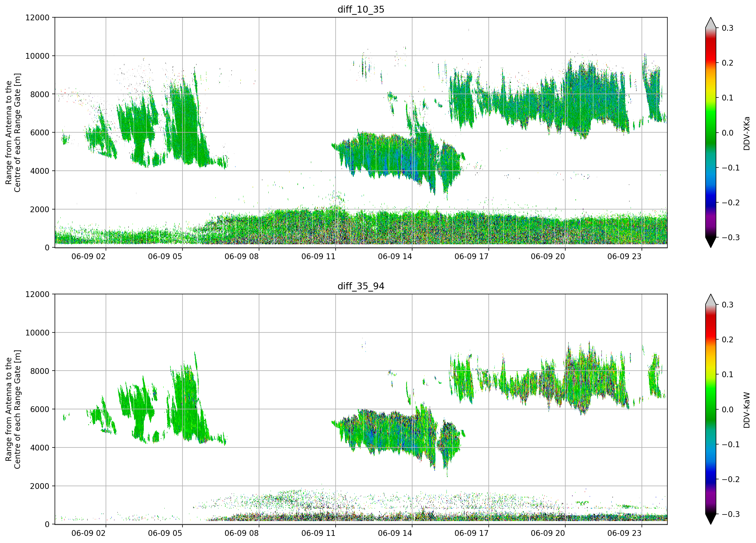Select '4000' tick on diff_10_35 y-axis
Viewport: 756px width, 543px height.
40,171
